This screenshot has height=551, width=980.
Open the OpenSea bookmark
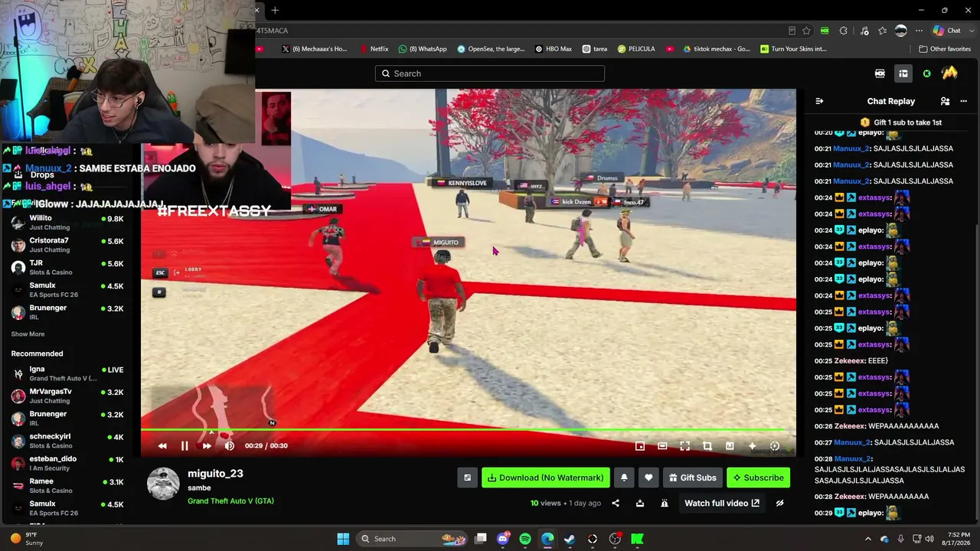491,49
